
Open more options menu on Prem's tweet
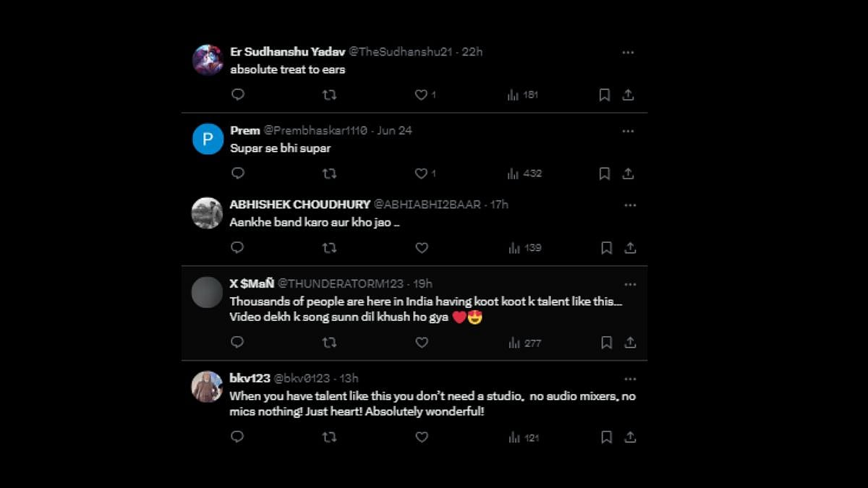pos(628,131)
